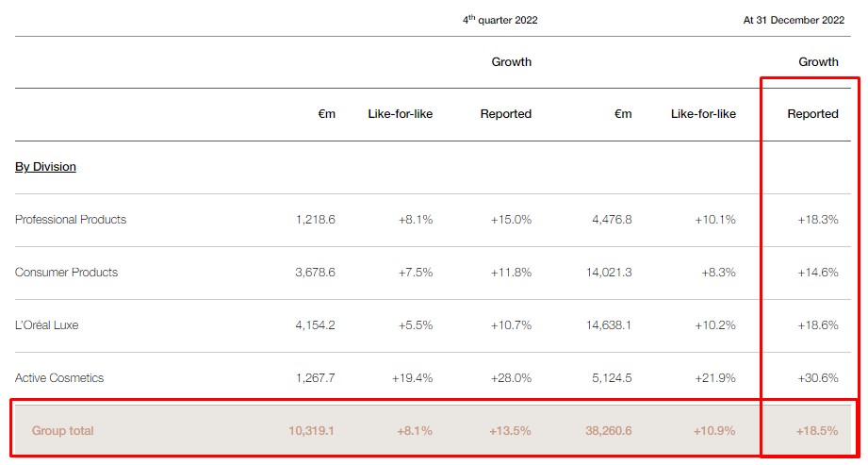Click the +30.6% reported growth cell
This screenshot has width=868, height=465.
(817, 378)
